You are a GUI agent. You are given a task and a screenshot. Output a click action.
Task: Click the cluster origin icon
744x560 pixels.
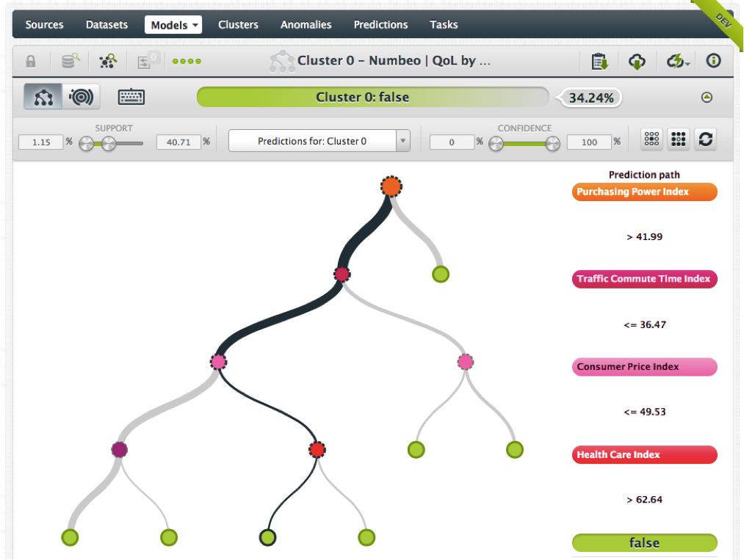[108, 62]
